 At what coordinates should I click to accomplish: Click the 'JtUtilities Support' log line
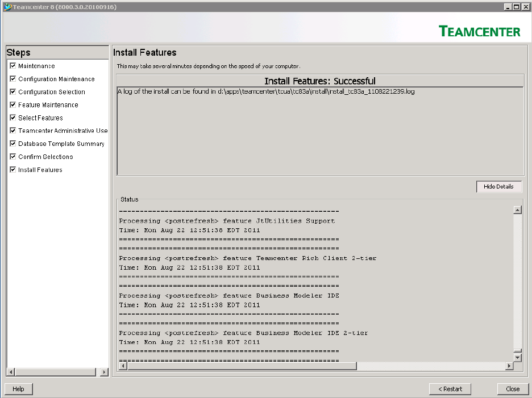tap(227, 221)
